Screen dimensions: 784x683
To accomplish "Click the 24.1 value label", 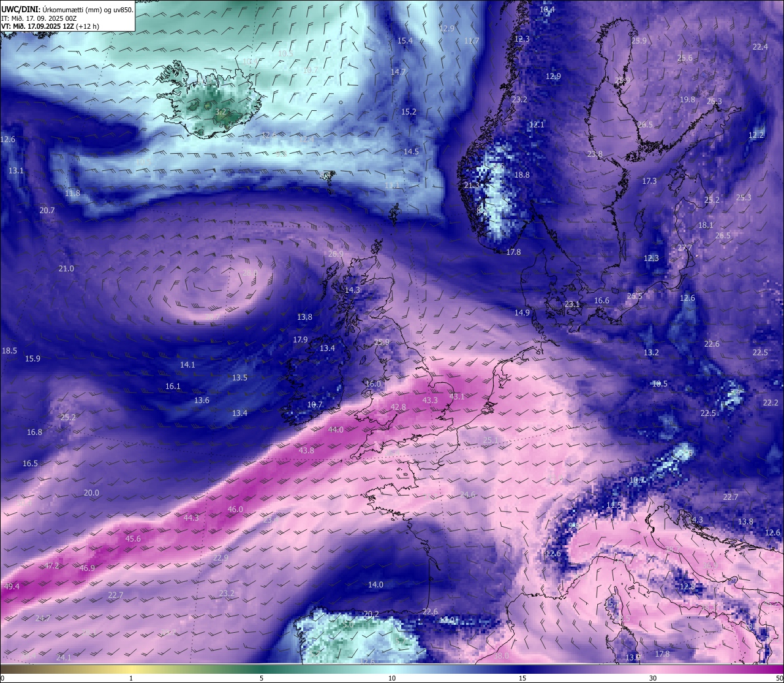I will (64, 657).
